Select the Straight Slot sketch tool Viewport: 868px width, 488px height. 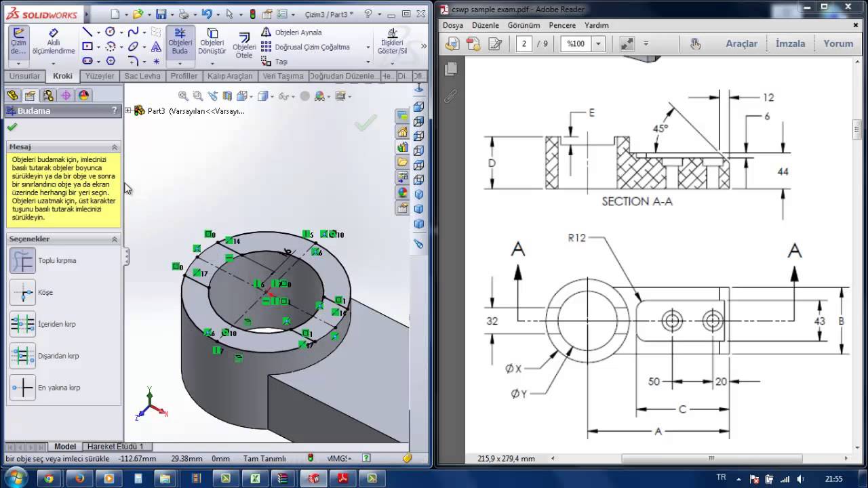point(87,61)
